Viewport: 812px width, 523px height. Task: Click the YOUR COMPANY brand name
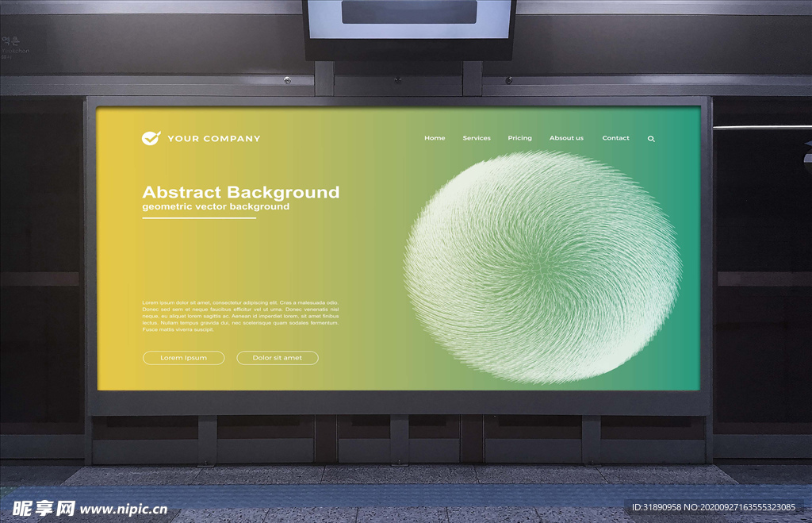[x=213, y=139]
